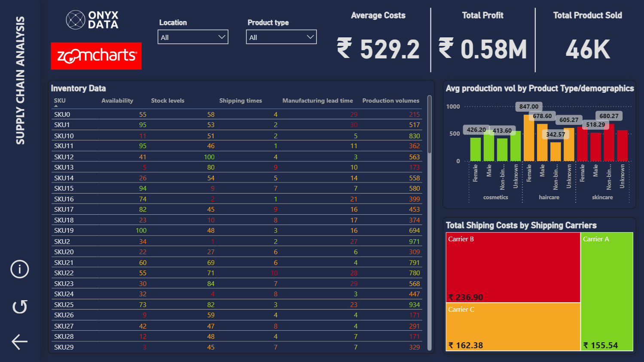Open the Location dropdown
This screenshot has height=362, width=644.
[x=193, y=37]
